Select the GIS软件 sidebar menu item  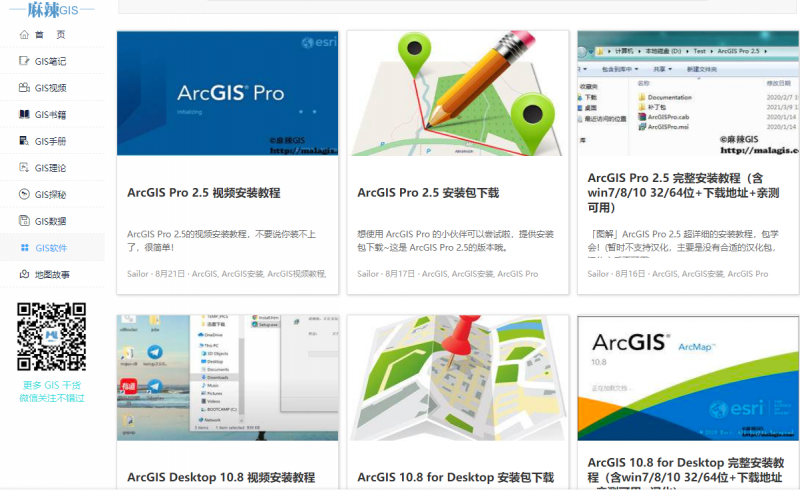click(51, 248)
